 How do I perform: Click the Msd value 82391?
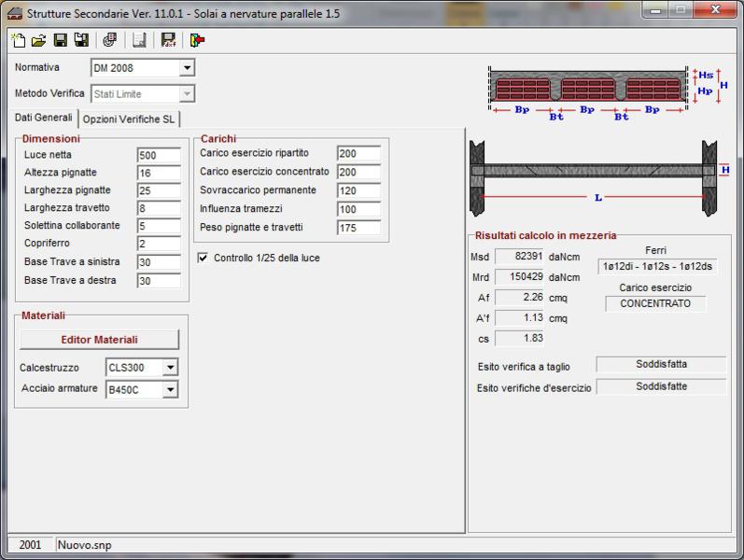[x=520, y=257]
